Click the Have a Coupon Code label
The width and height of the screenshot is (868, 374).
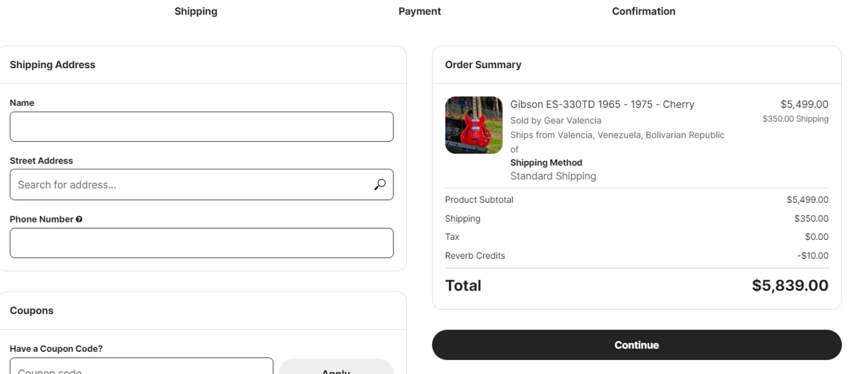pyautogui.click(x=56, y=349)
